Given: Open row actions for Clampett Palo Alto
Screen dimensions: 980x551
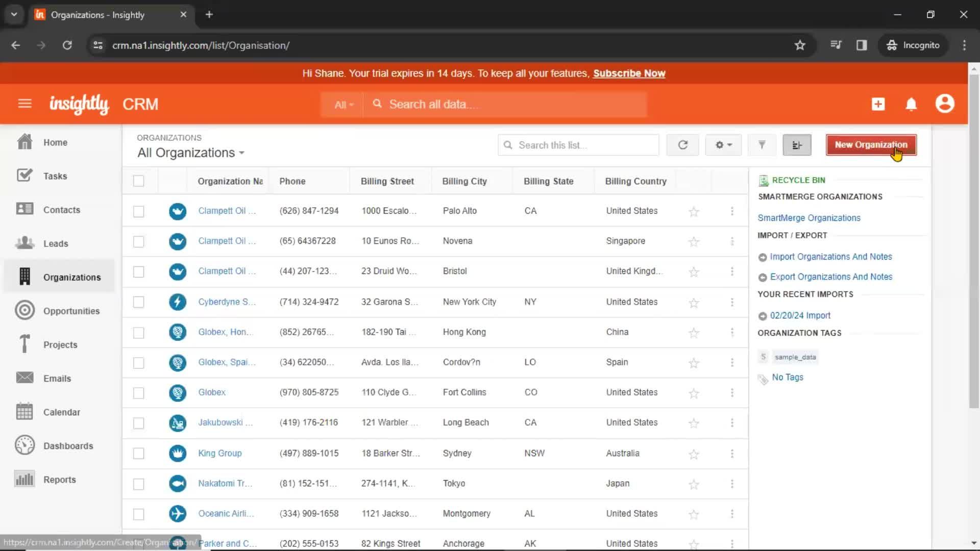Looking at the screenshot, I should click(x=732, y=211).
